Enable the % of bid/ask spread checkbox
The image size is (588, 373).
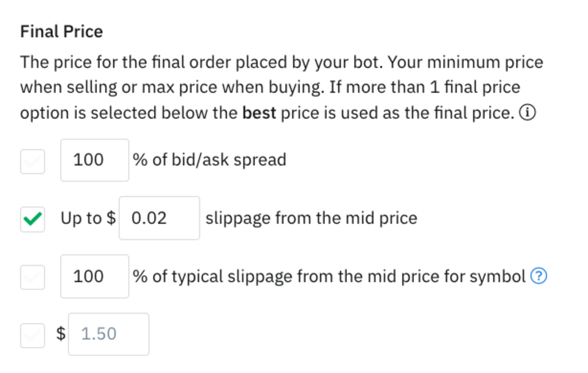click(32, 161)
